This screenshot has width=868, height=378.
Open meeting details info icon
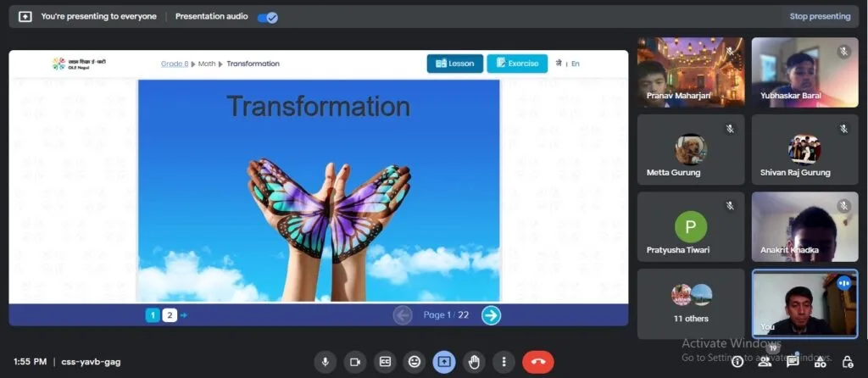click(737, 362)
